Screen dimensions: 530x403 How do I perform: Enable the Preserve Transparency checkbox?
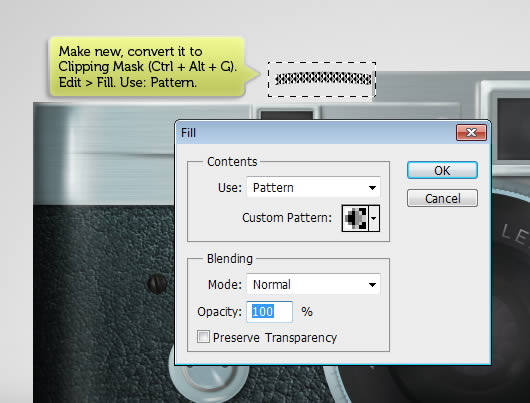pos(203,337)
